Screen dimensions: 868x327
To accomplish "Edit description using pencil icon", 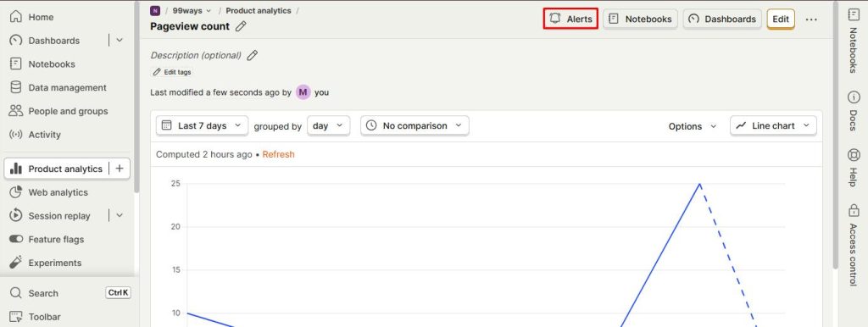I will 252,55.
